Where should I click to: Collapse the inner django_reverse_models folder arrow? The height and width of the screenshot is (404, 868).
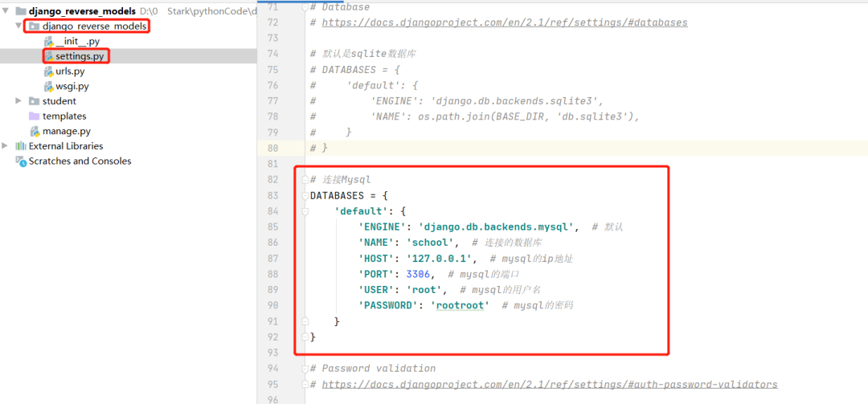(x=18, y=26)
